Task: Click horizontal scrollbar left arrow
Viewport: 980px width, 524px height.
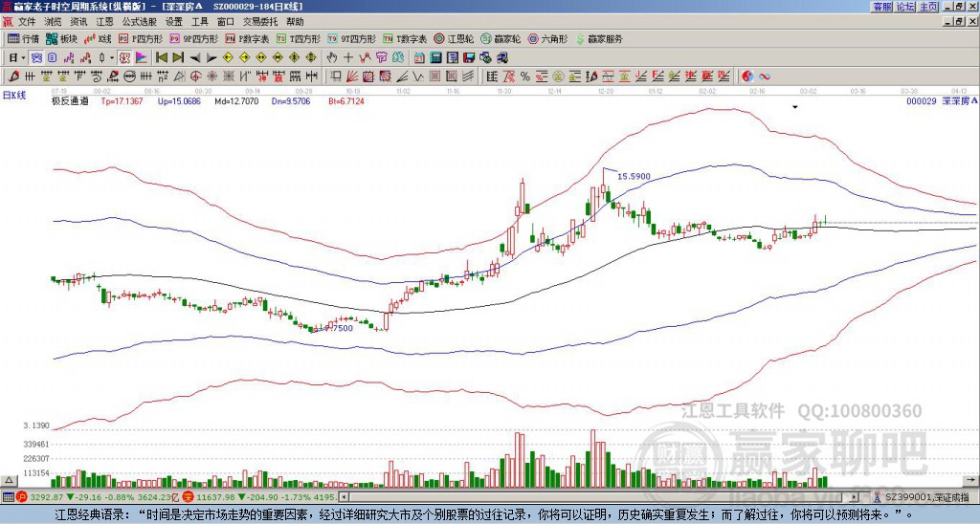Action: coord(344,497)
